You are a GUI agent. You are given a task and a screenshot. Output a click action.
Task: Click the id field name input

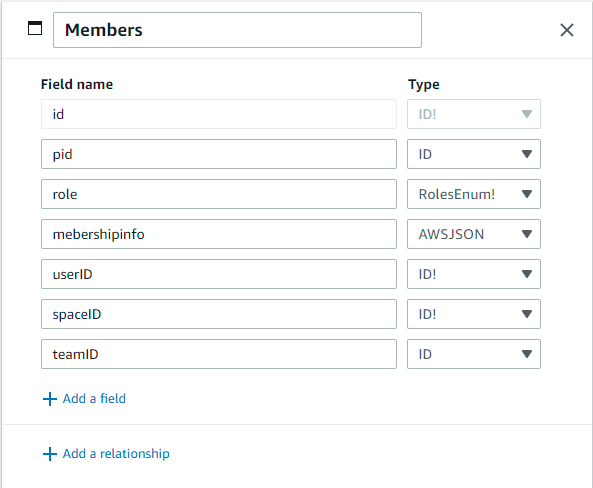tap(219, 114)
